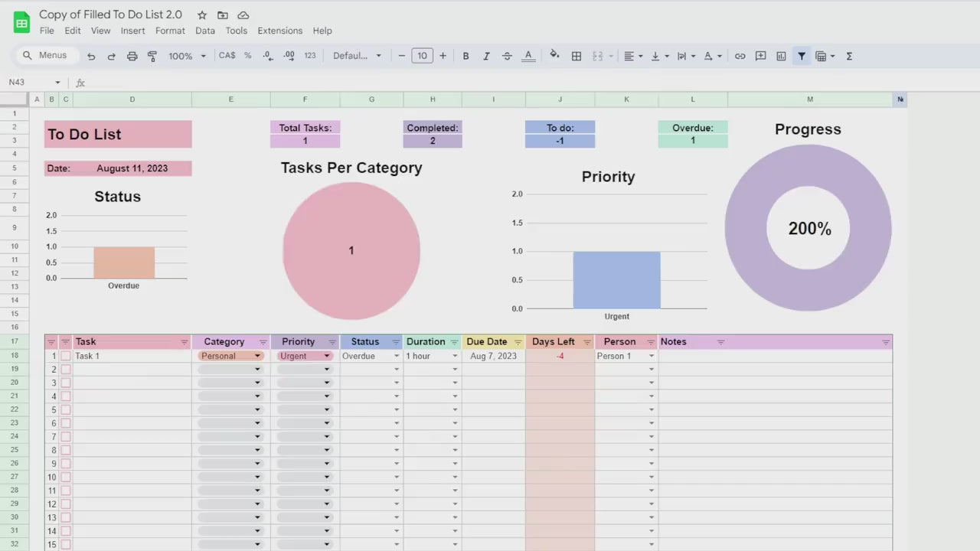Open the Insert menu
Image resolution: width=980 pixels, height=551 pixels.
tap(132, 31)
